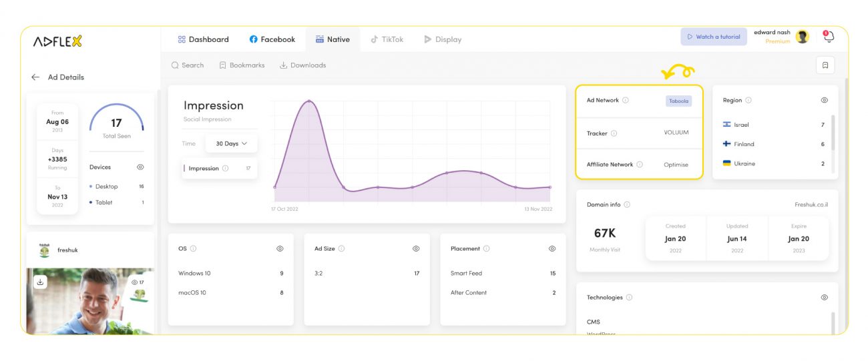The width and height of the screenshot is (868, 361).
Task: Open edward nash profile avatar
Action: 802,37
